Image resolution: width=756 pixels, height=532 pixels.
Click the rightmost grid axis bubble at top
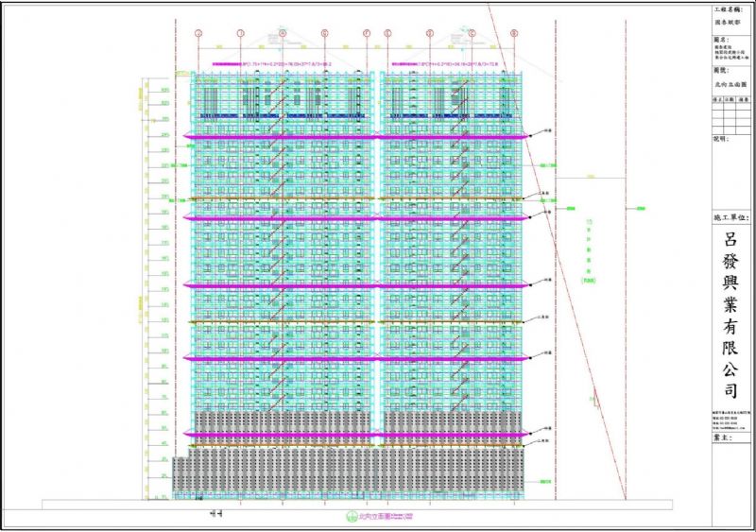click(x=513, y=32)
